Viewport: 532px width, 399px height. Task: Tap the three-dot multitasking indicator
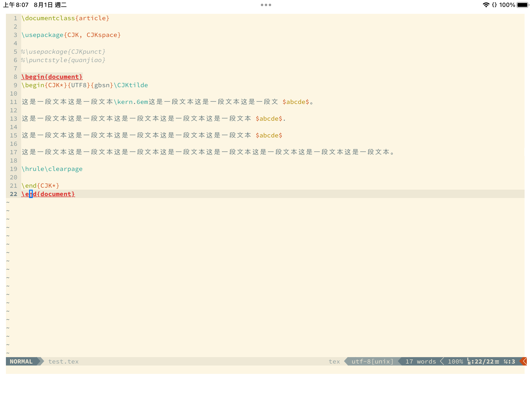pos(266,5)
